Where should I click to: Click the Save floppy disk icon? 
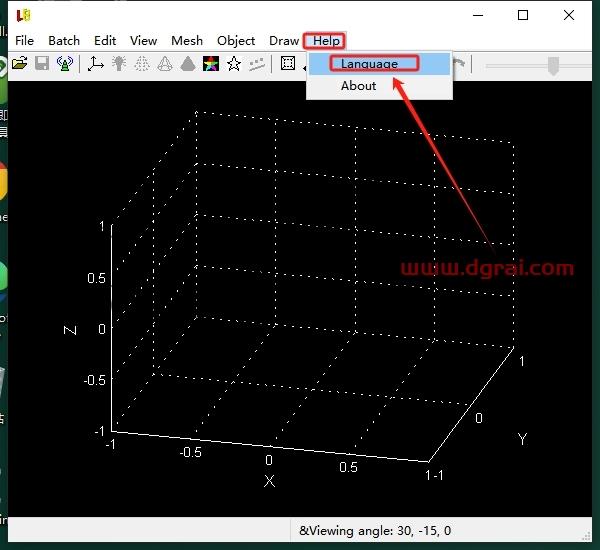pyautogui.click(x=42, y=63)
